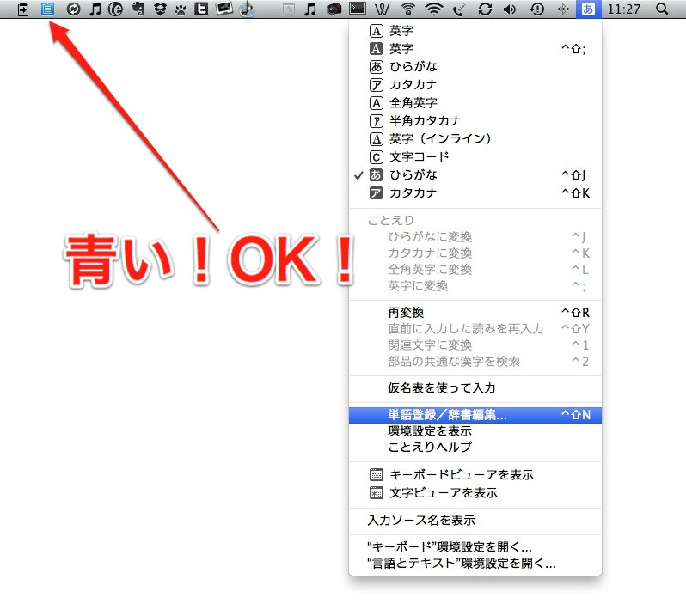Click the Spotlight magnifying glass
The height and width of the screenshot is (616, 686).
pos(661,9)
